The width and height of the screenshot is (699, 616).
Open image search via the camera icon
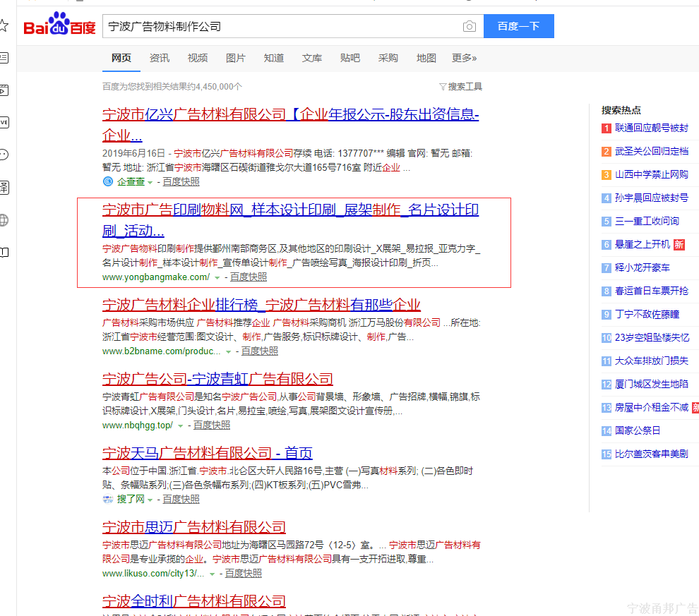pyautogui.click(x=469, y=26)
